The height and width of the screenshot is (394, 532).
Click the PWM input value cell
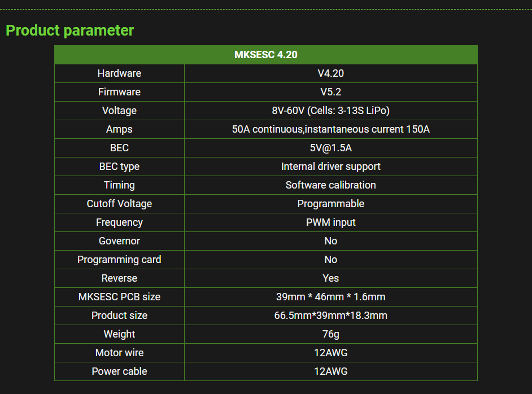click(330, 222)
